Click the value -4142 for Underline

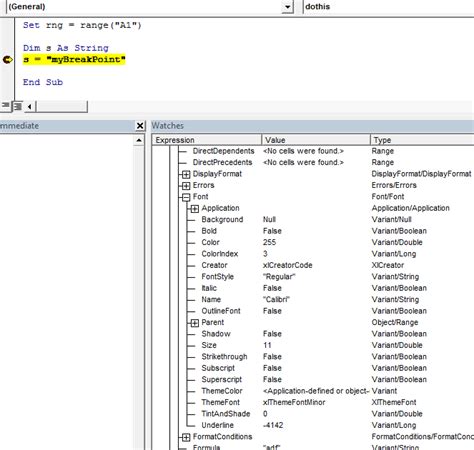tap(273, 425)
